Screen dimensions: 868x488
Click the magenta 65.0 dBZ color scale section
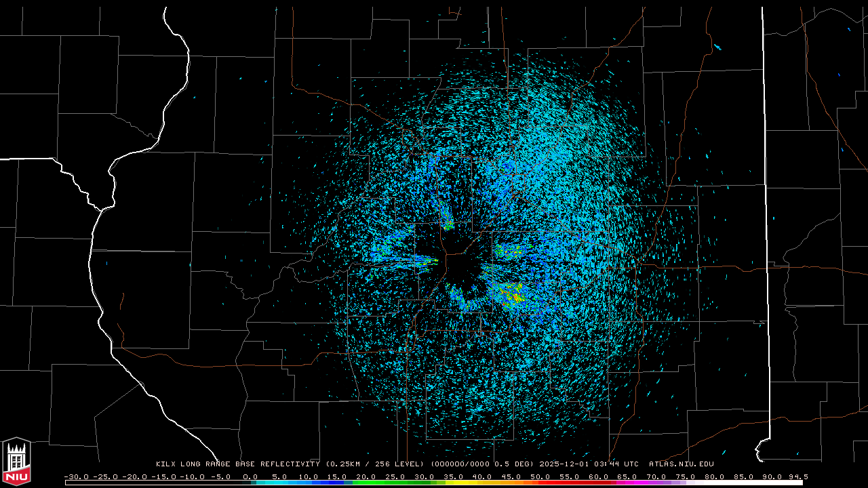point(627,483)
